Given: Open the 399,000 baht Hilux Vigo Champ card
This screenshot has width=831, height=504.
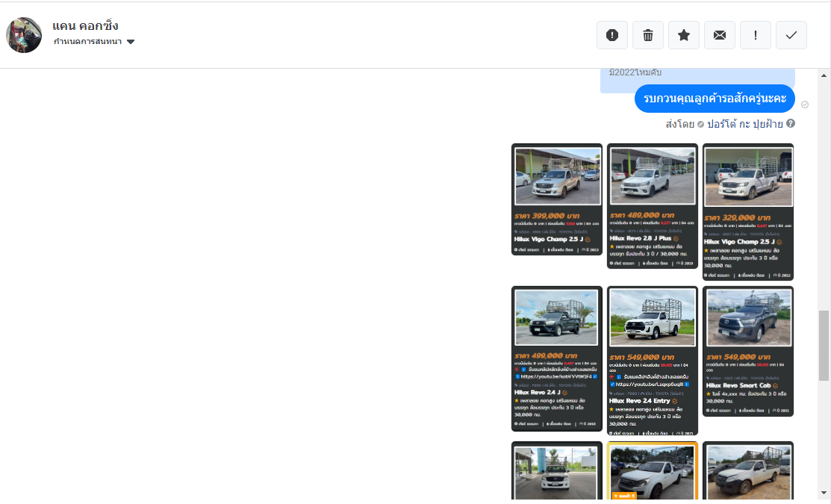Looking at the screenshot, I should point(556,199).
